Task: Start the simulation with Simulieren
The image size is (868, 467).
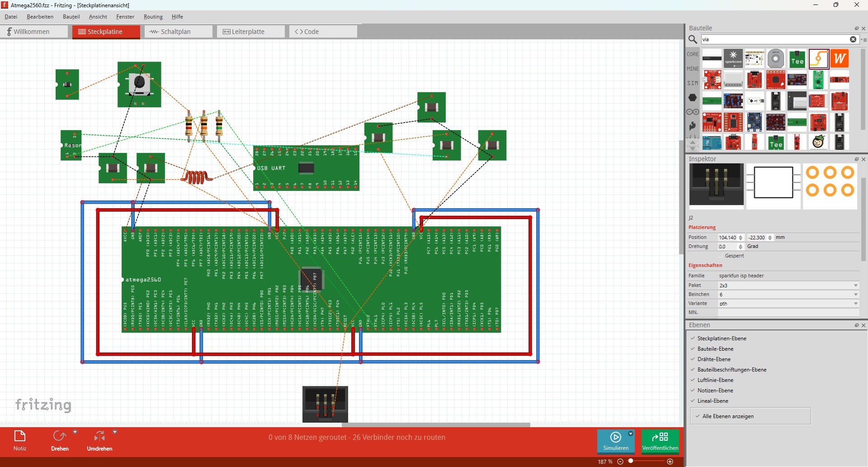Action: (615, 441)
